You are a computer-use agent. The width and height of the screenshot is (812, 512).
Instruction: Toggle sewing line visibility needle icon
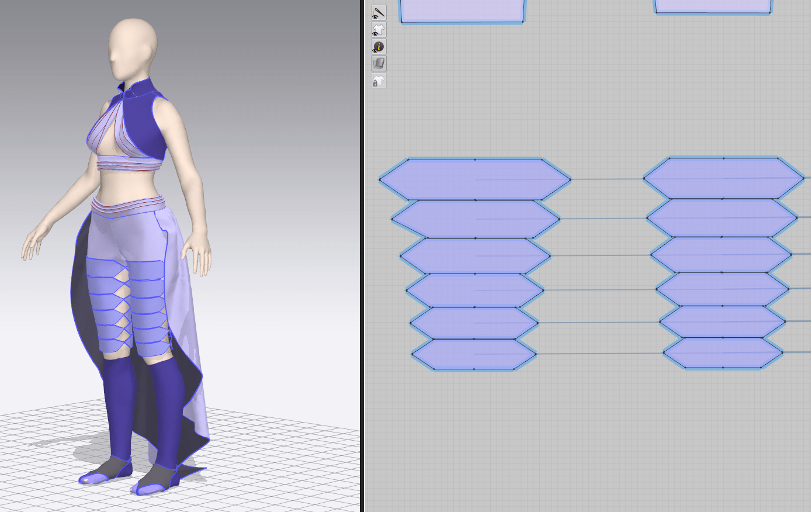pos(379,12)
